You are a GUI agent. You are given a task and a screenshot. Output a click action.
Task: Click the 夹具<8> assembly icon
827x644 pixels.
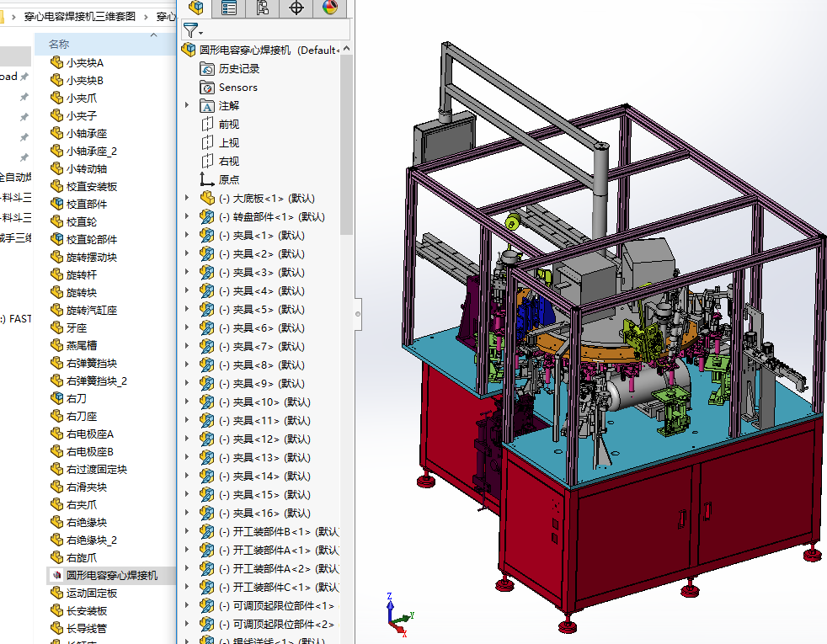click(x=207, y=365)
